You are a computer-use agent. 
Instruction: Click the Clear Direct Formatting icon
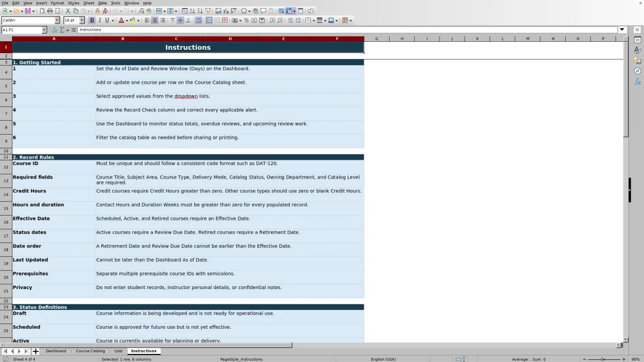[105, 11]
